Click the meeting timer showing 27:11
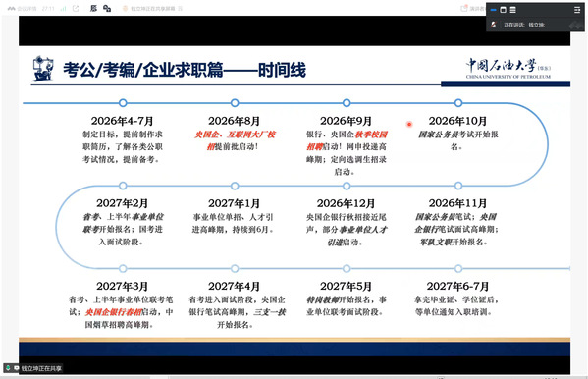This screenshot has width=588, height=379. (48, 9)
